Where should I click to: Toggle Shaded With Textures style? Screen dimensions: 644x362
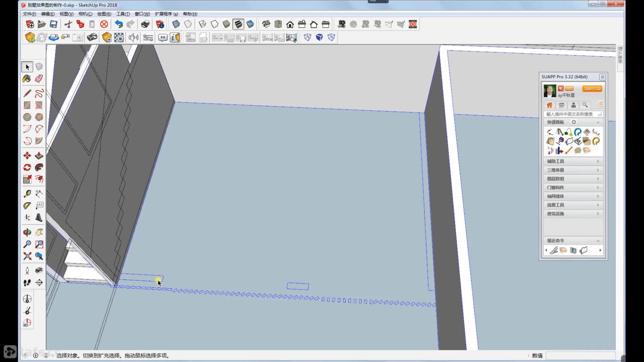(x=238, y=24)
